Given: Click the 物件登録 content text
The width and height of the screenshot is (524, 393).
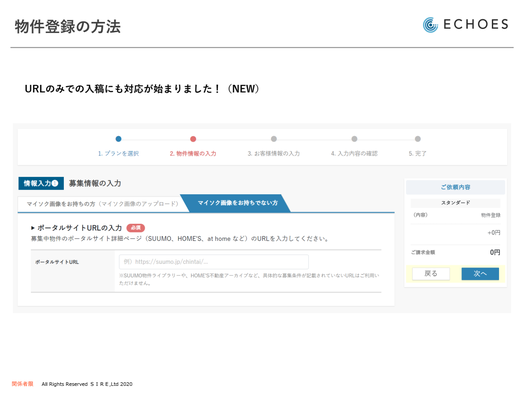Looking at the screenshot, I should click(x=491, y=215).
